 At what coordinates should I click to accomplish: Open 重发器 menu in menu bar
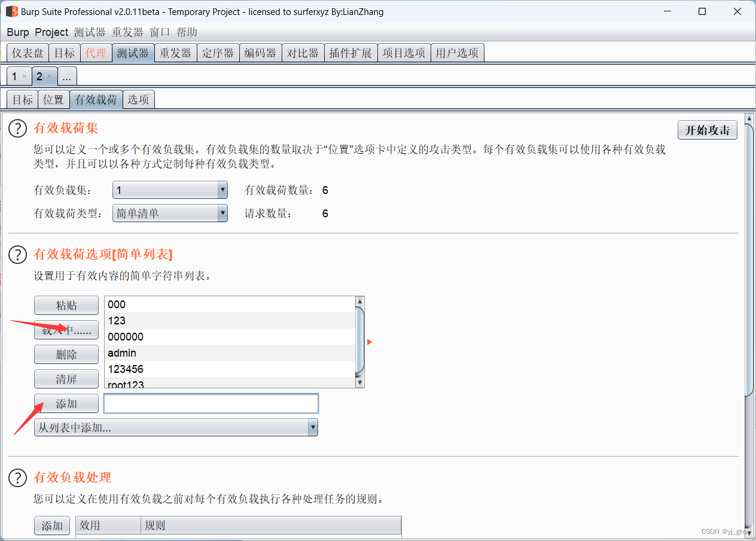coord(127,32)
